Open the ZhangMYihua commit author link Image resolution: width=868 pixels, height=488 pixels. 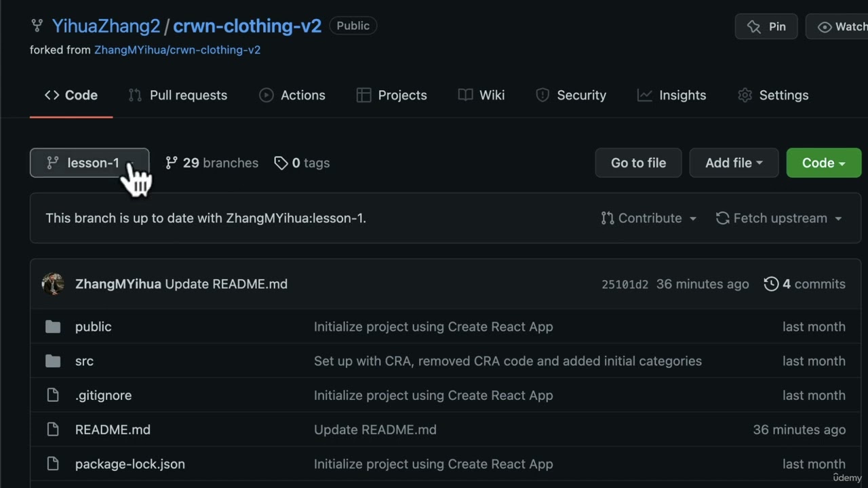118,284
